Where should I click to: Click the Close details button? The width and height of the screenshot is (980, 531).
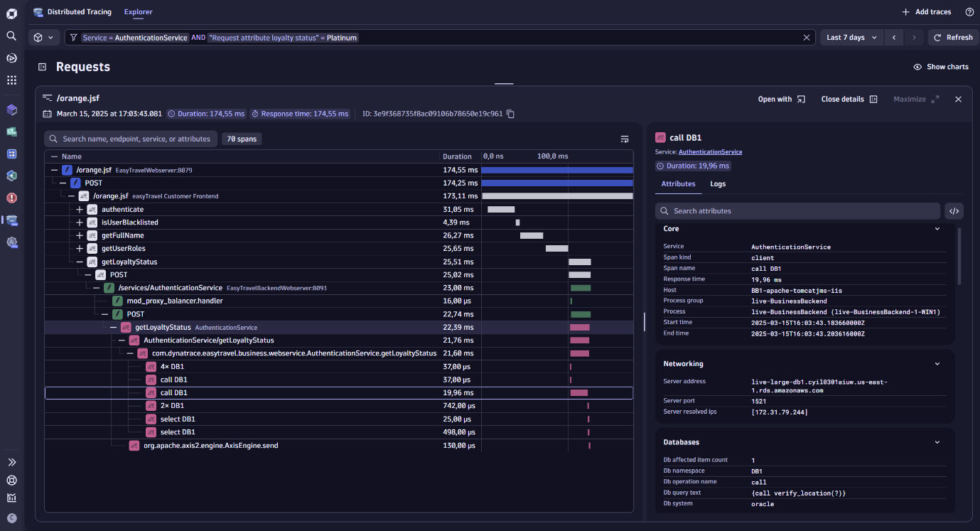click(844, 99)
